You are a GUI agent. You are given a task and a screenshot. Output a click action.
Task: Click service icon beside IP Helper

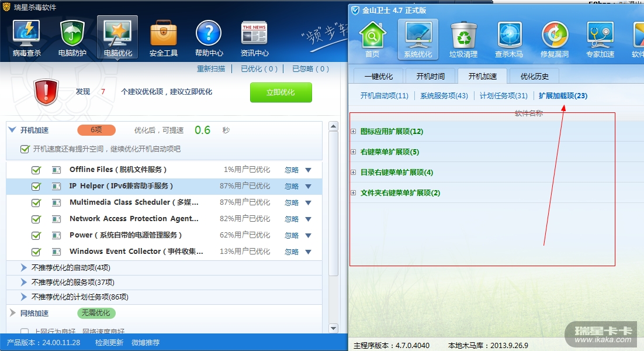coord(56,186)
